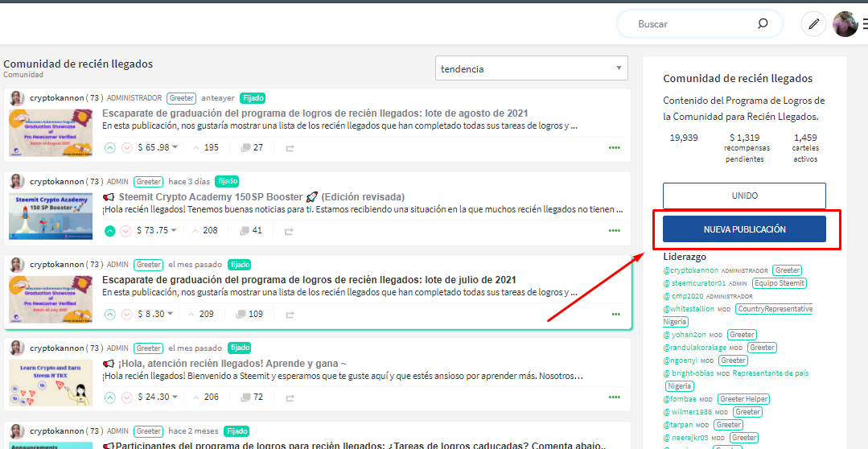Open July graduation showcase thumbnail

pos(51,299)
